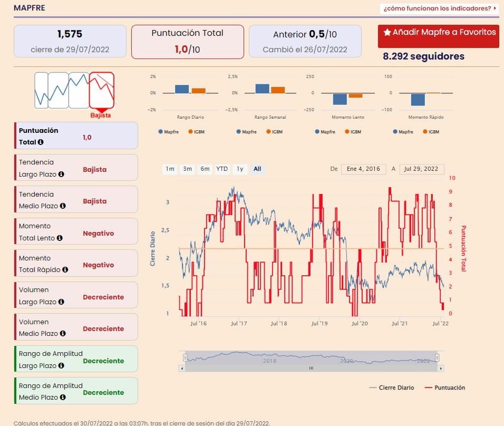Select the 3m time range
Viewport: 504px width, 426px height.
(x=187, y=169)
